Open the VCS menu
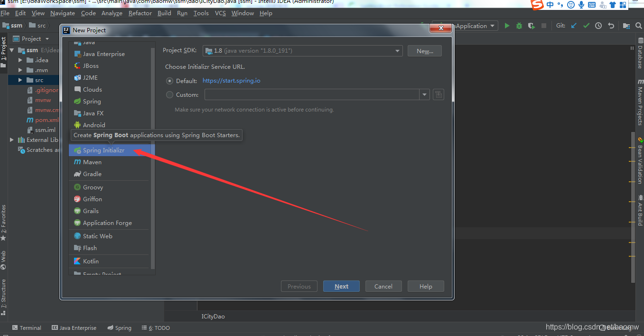644x336 pixels. tap(220, 13)
